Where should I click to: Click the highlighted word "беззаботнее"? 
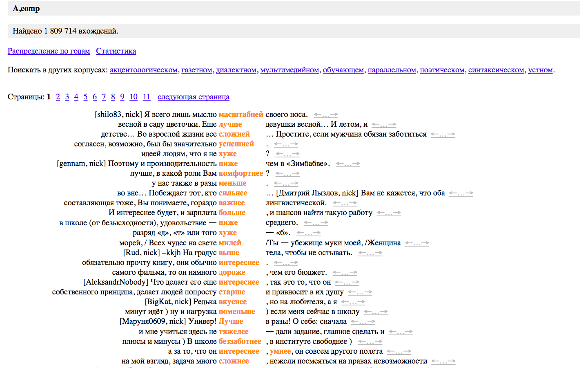tap(240, 341)
